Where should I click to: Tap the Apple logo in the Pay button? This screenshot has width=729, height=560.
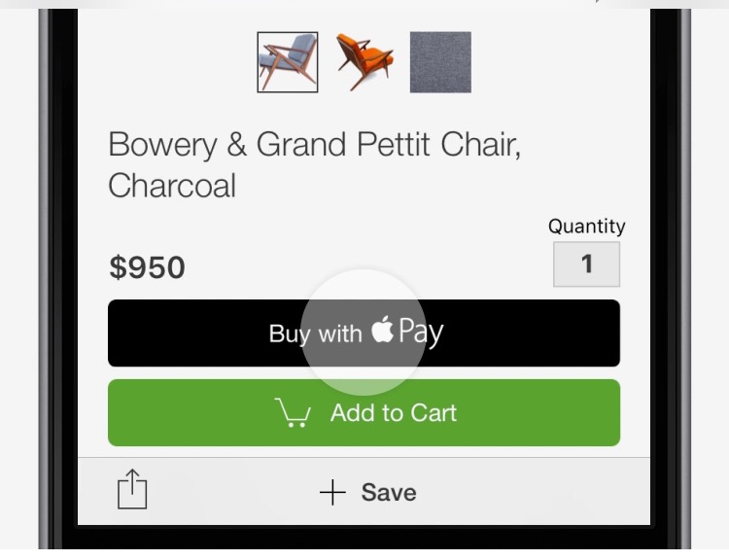pyautogui.click(x=382, y=332)
